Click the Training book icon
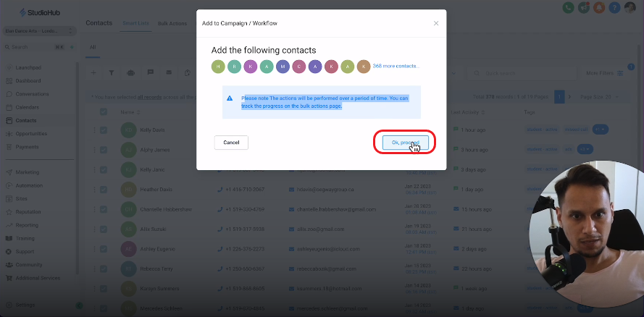The image size is (644, 317). click(x=9, y=238)
